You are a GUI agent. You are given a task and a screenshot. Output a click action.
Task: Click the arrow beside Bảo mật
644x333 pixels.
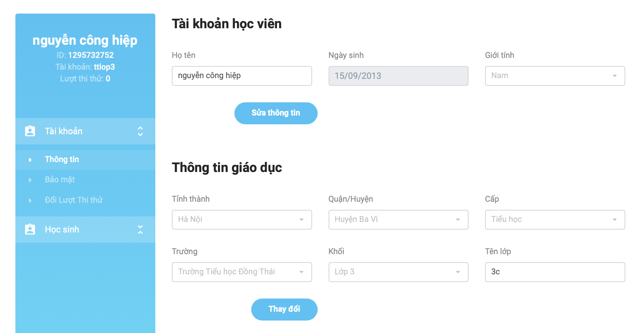click(30, 180)
